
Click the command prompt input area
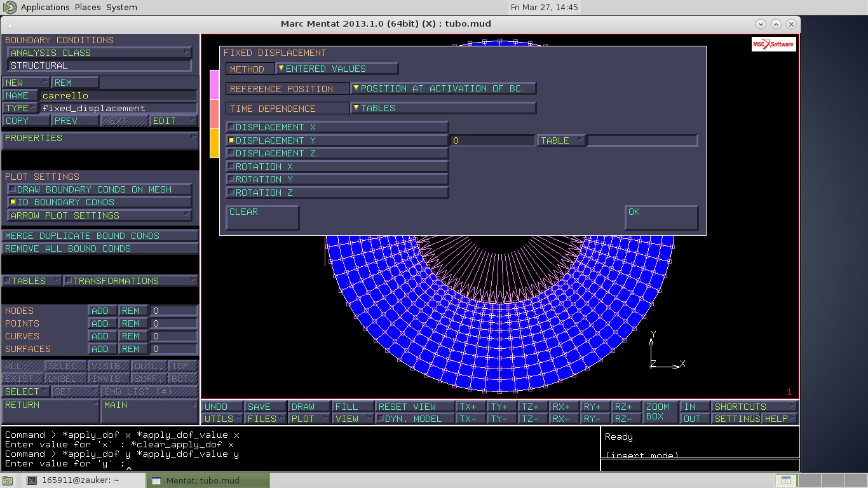pyautogui.click(x=300, y=449)
